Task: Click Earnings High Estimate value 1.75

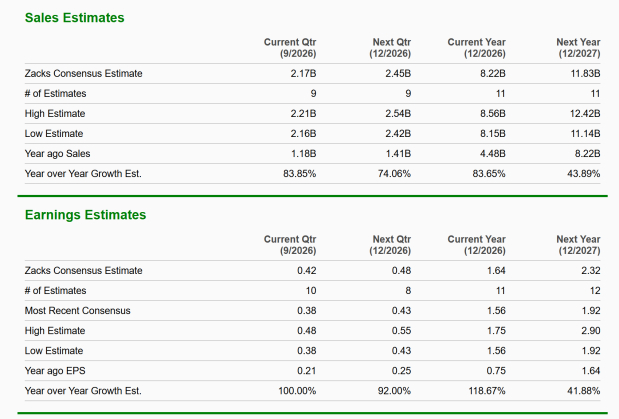Action: point(496,331)
